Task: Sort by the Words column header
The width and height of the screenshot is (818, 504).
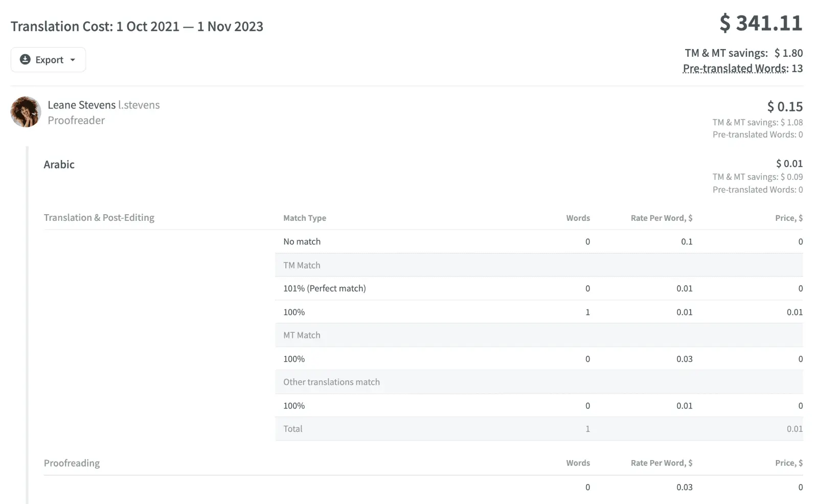Action: click(578, 218)
